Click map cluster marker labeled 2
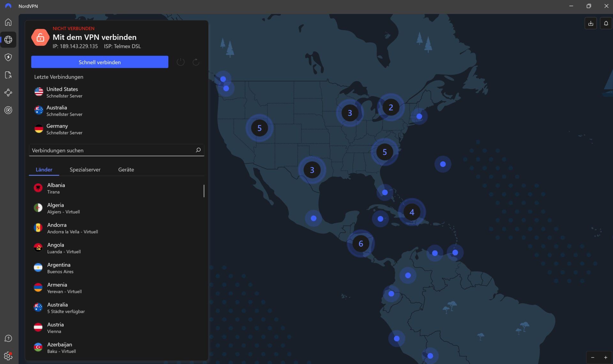 pos(391,107)
